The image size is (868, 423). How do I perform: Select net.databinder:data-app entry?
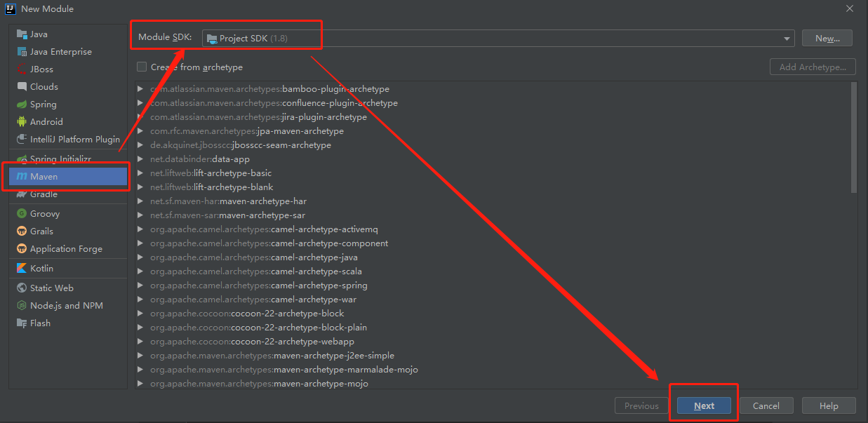[200, 159]
